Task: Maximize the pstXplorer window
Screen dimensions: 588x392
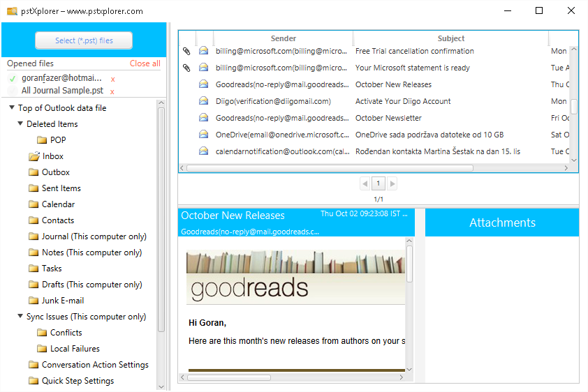Action: [539, 10]
